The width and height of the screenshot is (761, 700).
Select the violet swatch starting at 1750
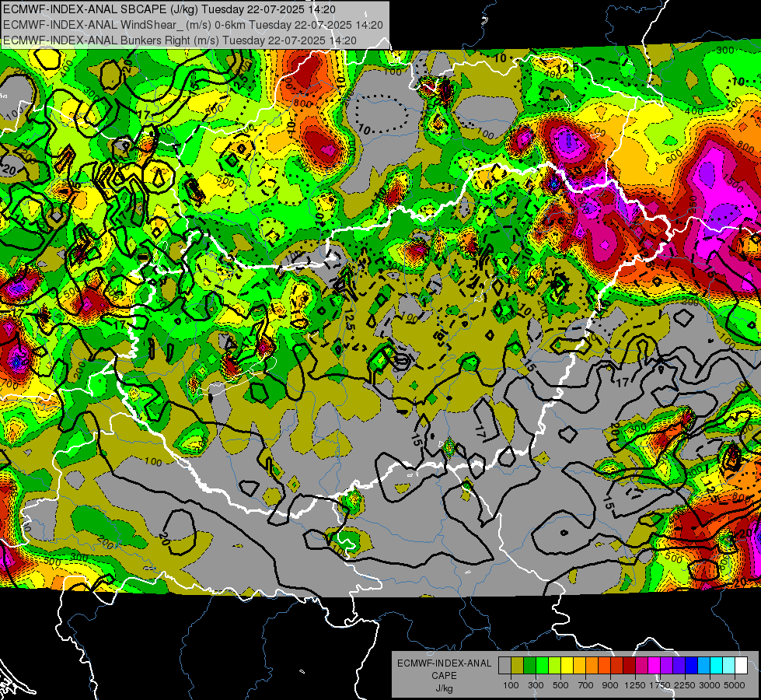(x=666, y=666)
